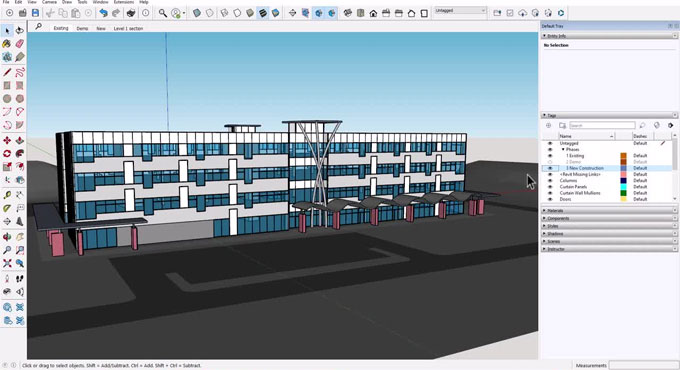Click the user account icon
Image resolution: width=680 pixels, height=370 pixels.
pos(176,13)
